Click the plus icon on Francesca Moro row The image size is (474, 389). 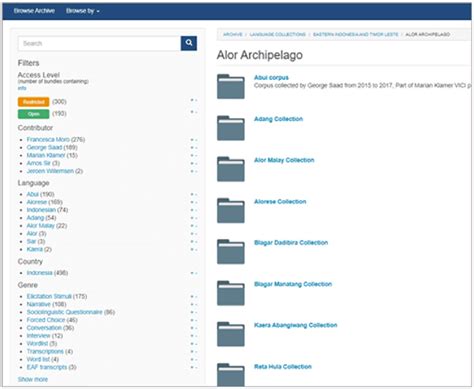click(192, 140)
